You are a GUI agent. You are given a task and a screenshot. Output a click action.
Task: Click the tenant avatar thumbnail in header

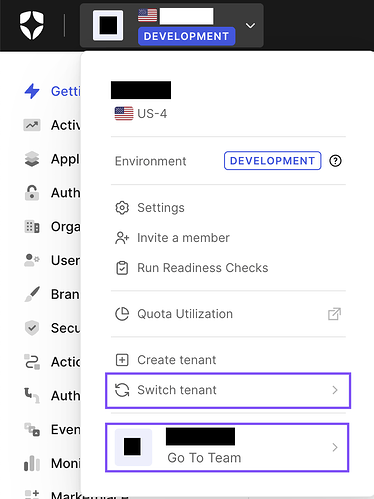[x=108, y=25]
